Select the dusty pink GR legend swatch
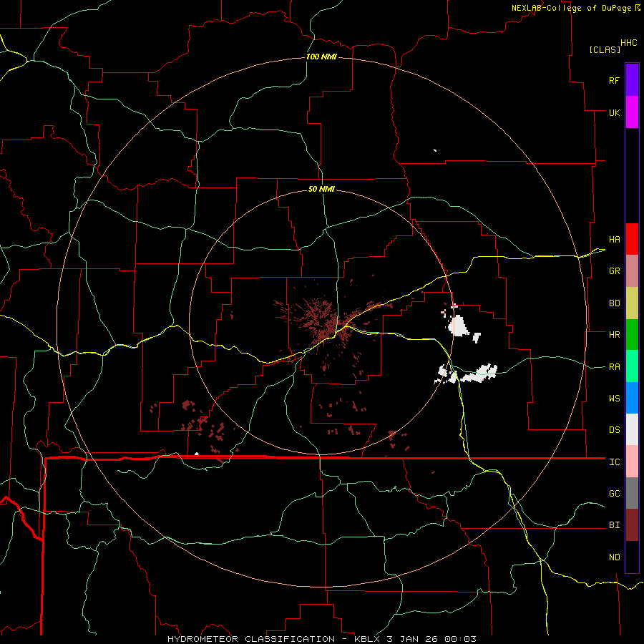This screenshot has width=644, height=644. 632,271
